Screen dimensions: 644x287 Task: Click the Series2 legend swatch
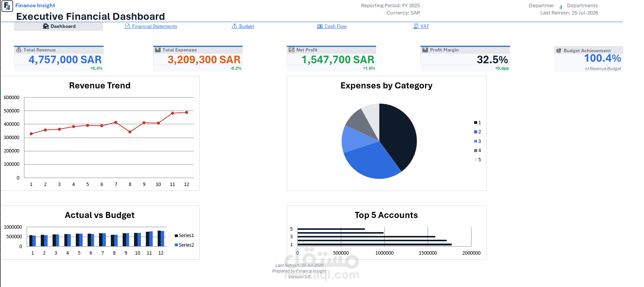tap(176, 245)
